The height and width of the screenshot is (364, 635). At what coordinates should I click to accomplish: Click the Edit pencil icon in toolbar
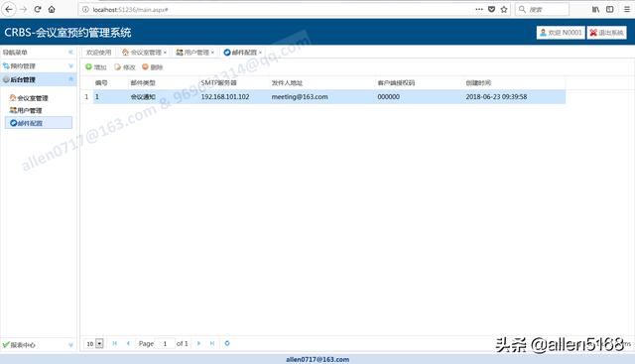[118, 66]
